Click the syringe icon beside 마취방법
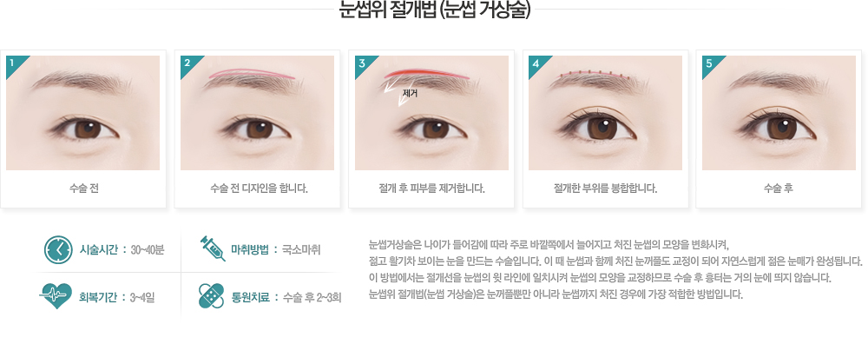The width and height of the screenshot is (868, 364). (x=212, y=248)
